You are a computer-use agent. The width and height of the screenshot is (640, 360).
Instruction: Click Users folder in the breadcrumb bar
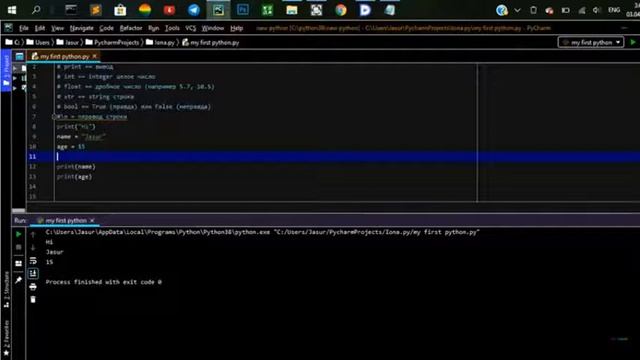(38, 42)
